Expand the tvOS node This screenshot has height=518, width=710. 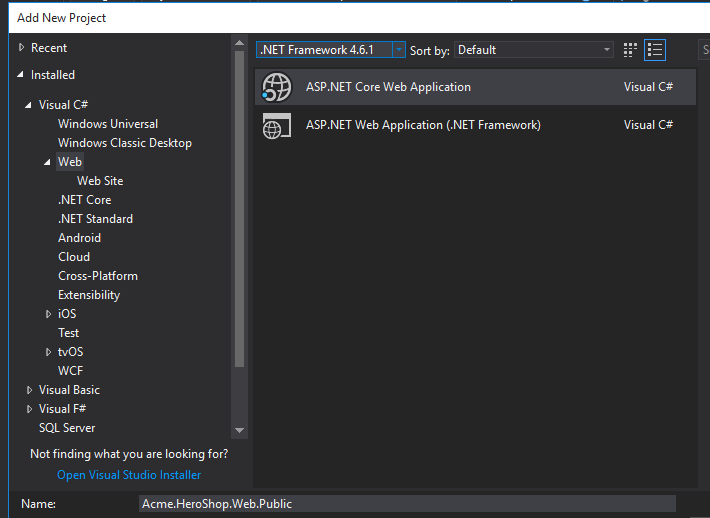48,352
